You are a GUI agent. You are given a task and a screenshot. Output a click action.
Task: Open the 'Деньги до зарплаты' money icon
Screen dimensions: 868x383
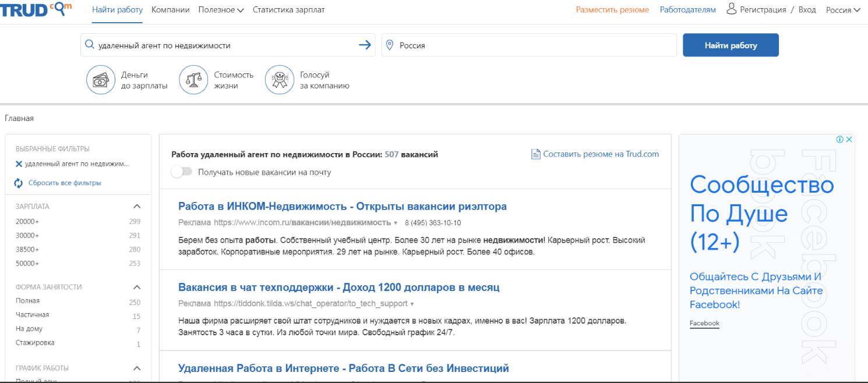[101, 80]
